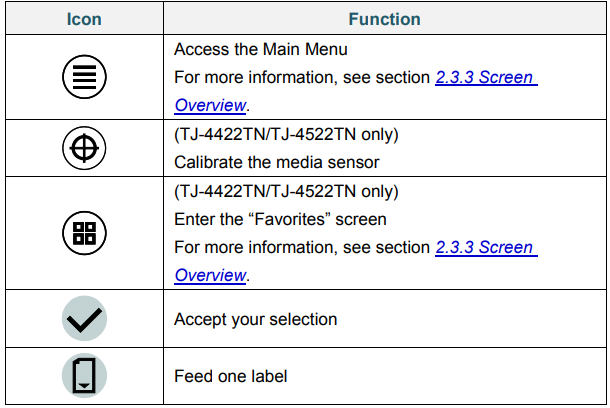
Task: Click the 'Enter the Favorites screen' text
Action: (280, 219)
